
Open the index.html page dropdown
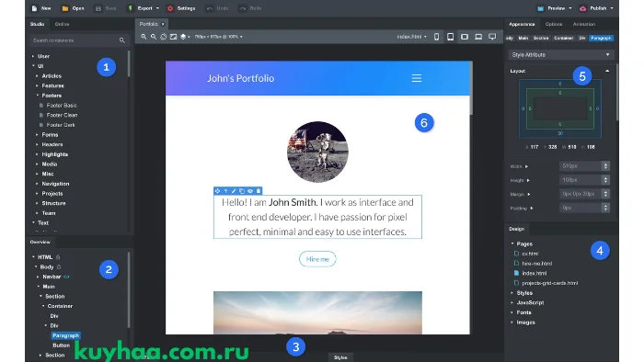coord(411,37)
